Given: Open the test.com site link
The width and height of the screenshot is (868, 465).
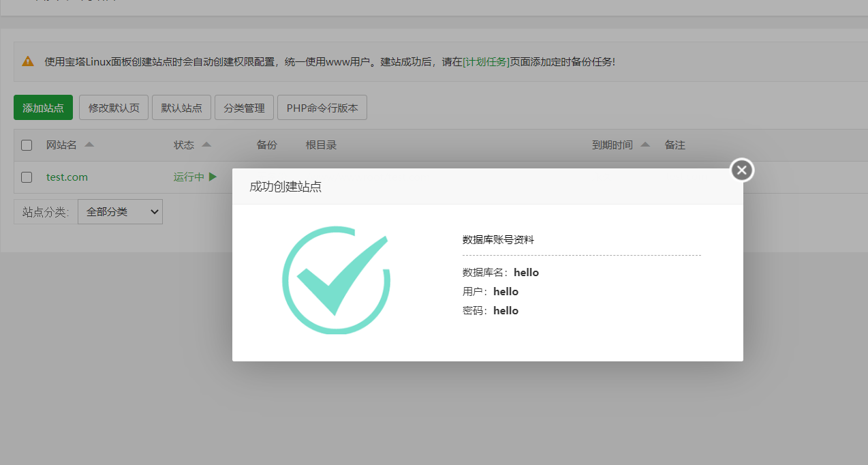Looking at the screenshot, I should [67, 177].
